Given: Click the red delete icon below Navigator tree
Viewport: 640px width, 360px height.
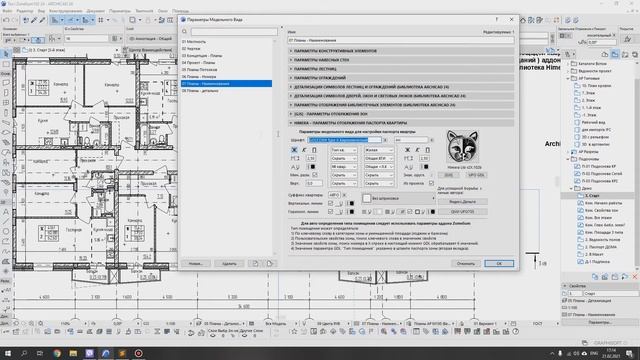Looking at the screenshot, I should (x=635, y=277).
